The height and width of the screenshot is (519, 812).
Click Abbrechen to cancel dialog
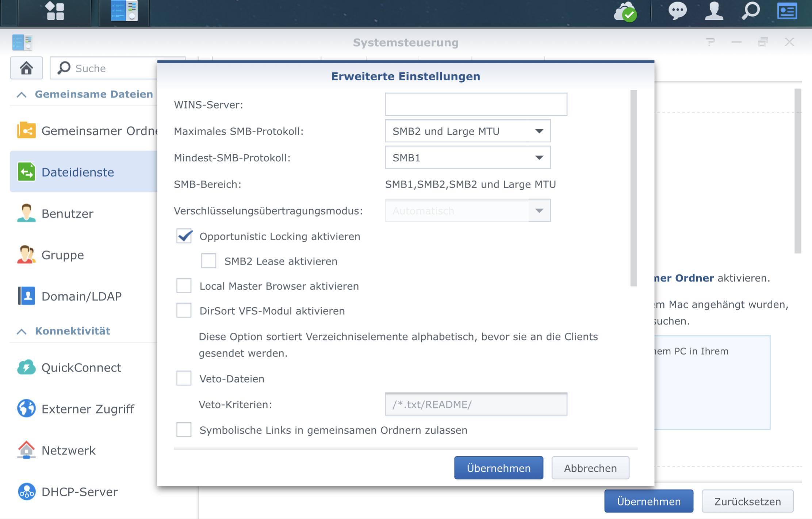pos(590,468)
